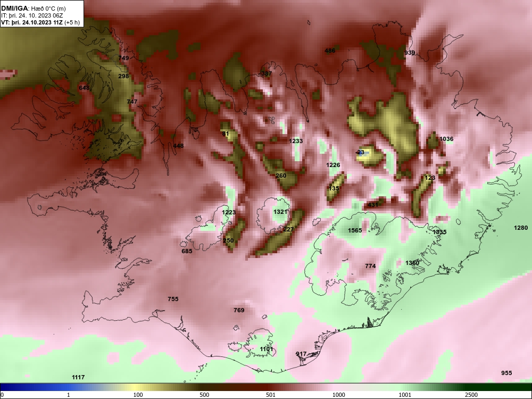Image resolution: width=532 pixels, height=399 pixels.
Task: Pick the 747 map value
Action: point(132,102)
